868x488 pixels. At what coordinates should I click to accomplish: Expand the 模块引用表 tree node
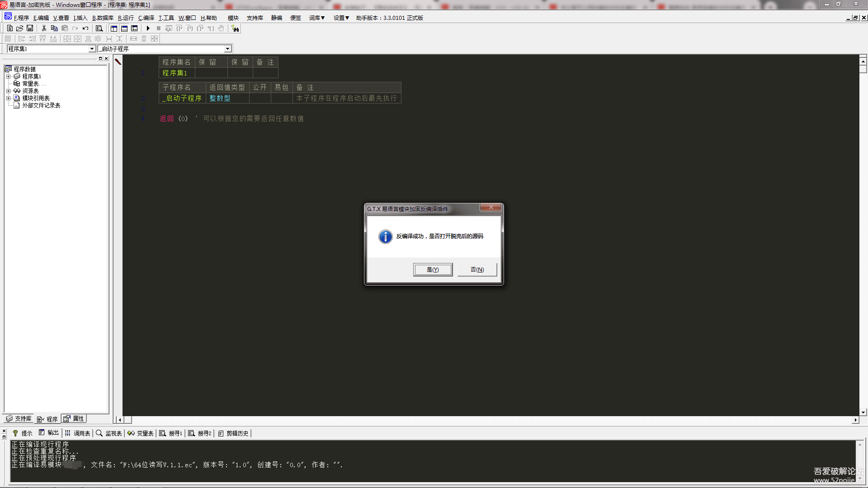(8, 98)
